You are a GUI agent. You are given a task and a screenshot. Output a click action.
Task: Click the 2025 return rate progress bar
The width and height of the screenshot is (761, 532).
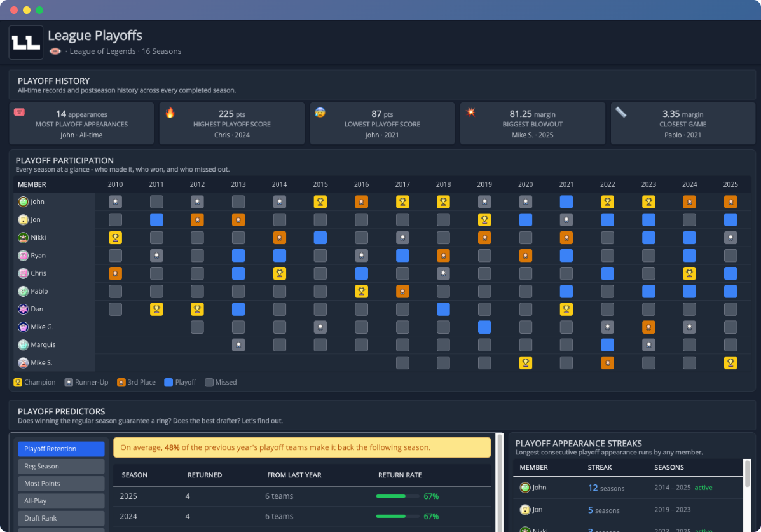[397, 496]
